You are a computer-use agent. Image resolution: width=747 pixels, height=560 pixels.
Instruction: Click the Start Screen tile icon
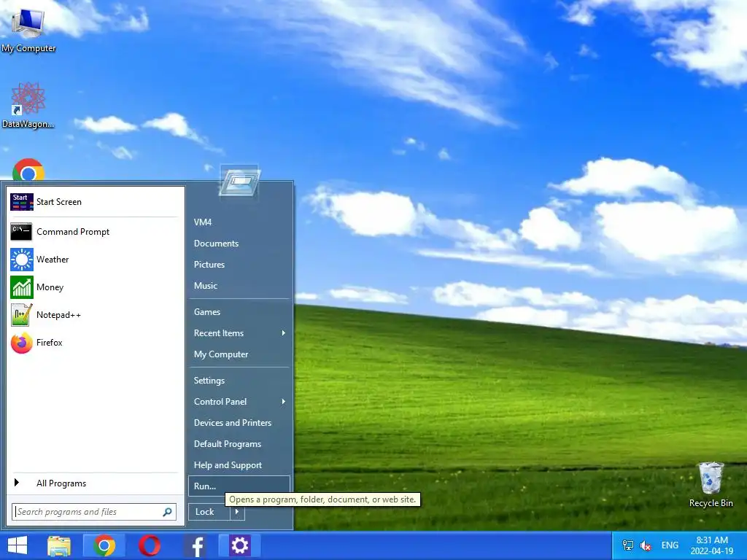pyautogui.click(x=21, y=202)
